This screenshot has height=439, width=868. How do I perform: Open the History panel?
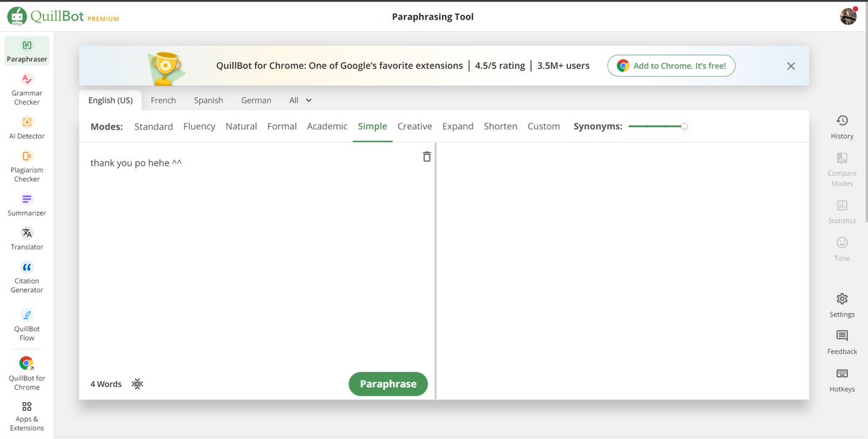point(842,127)
